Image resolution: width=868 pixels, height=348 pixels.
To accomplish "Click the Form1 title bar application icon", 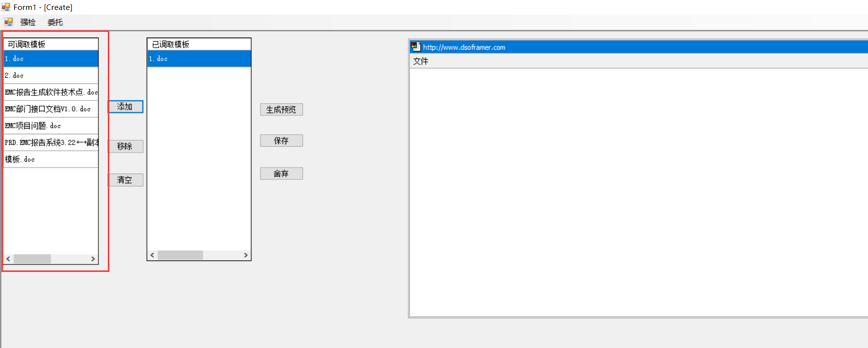I will [x=6, y=7].
